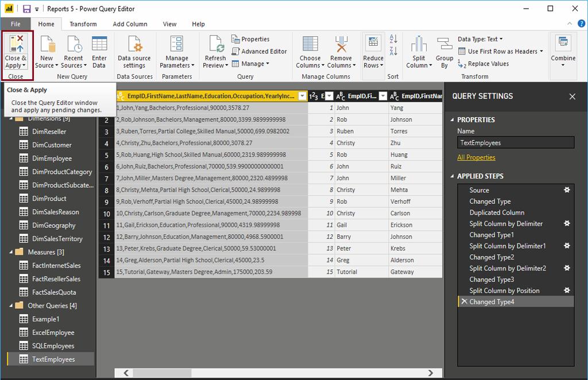588x380 pixels.
Task: Open the Data Type: Text dropdown
Action: pyautogui.click(x=480, y=39)
